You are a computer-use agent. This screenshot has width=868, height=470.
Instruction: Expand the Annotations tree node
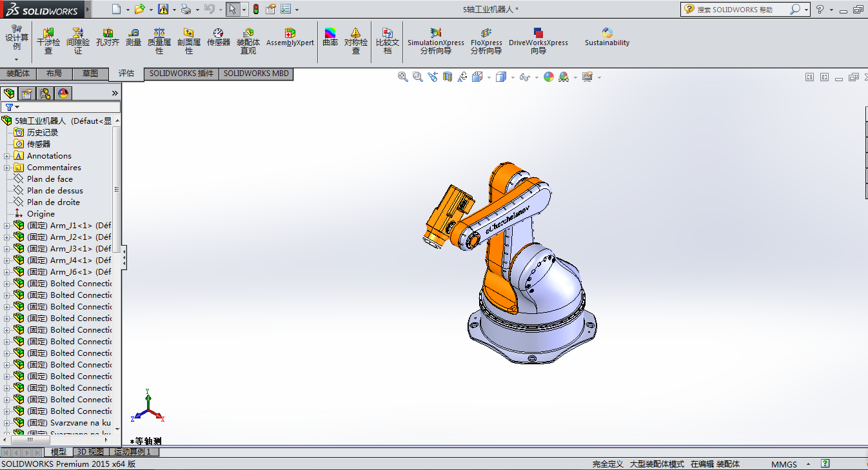coord(7,156)
